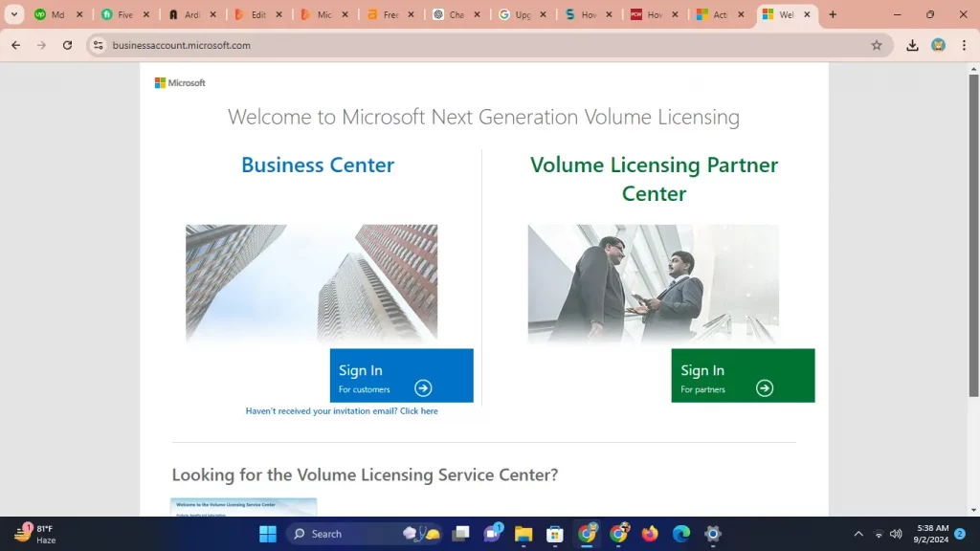Open Settings gear from taskbar
This screenshot has height=551, width=980.
coord(713,534)
